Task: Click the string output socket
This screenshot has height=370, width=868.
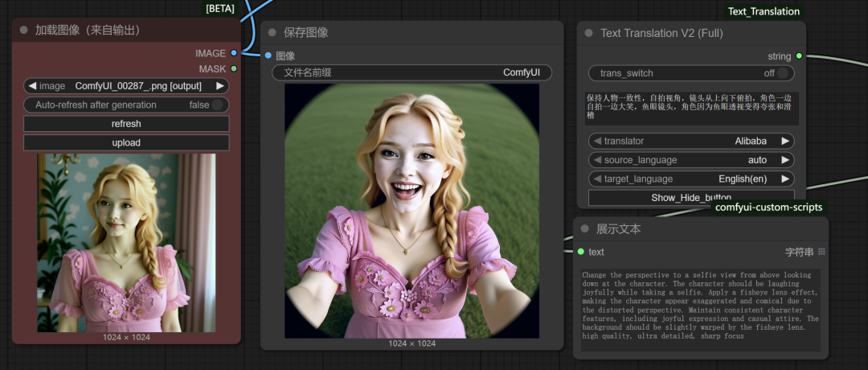Action: pyautogui.click(x=799, y=56)
